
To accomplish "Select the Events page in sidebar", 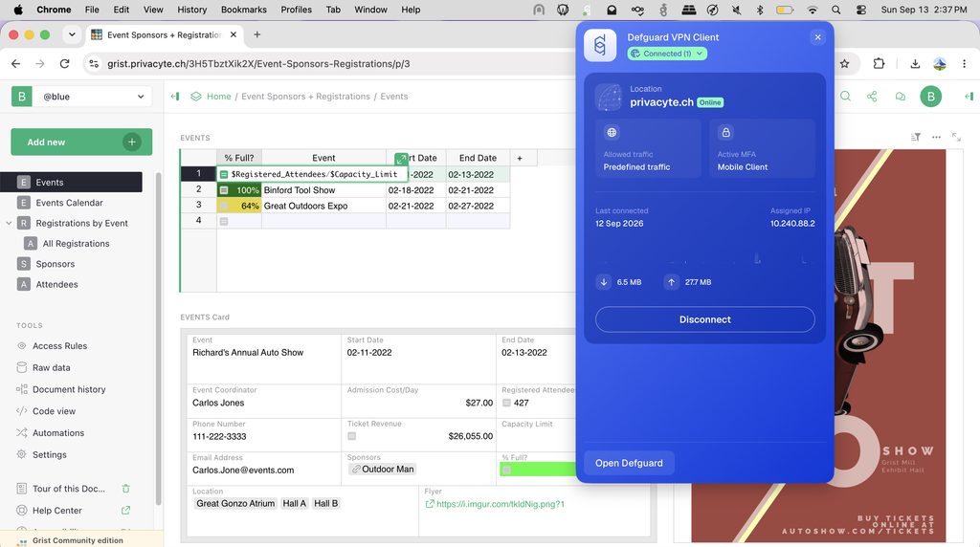I will click(71, 183).
